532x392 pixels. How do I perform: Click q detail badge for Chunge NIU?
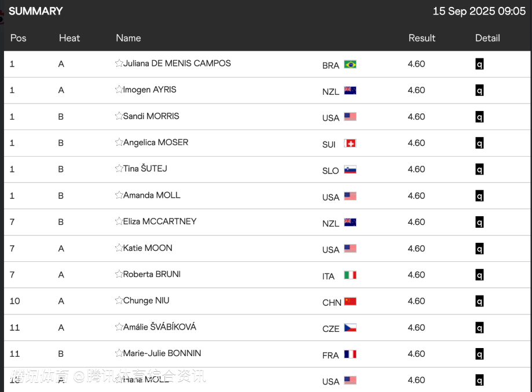(479, 301)
